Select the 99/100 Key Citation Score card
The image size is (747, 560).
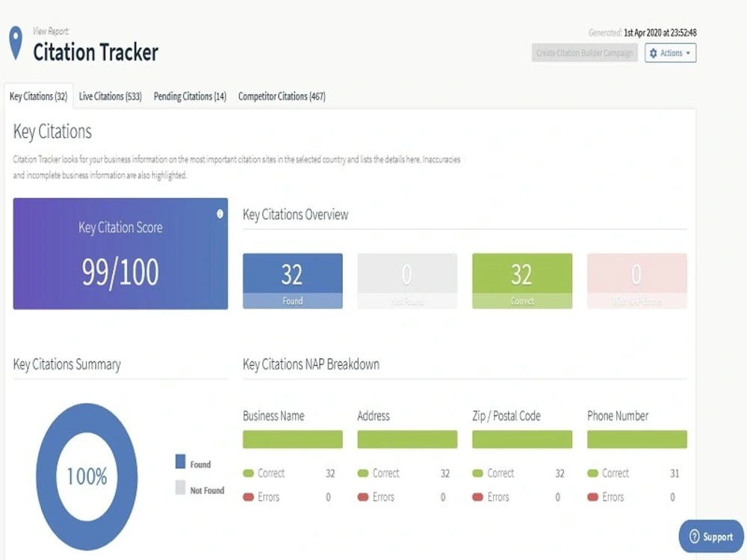[x=120, y=254]
